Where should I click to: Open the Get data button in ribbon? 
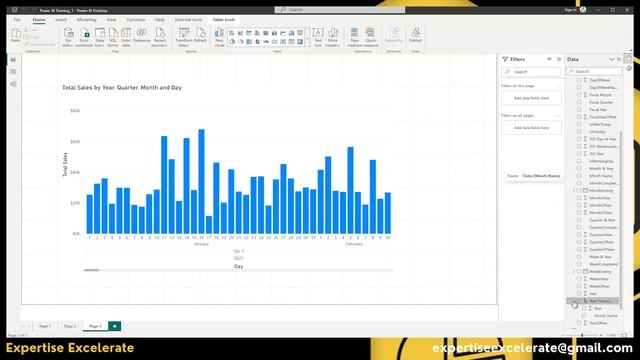(68, 37)
